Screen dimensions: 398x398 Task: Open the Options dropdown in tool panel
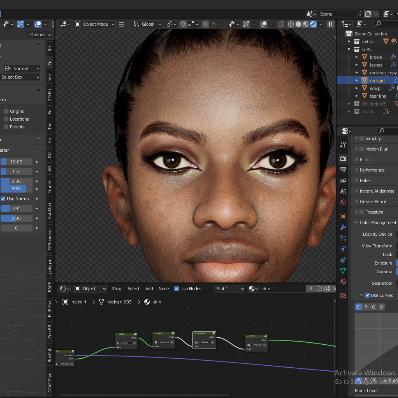[x=40, y=35]
